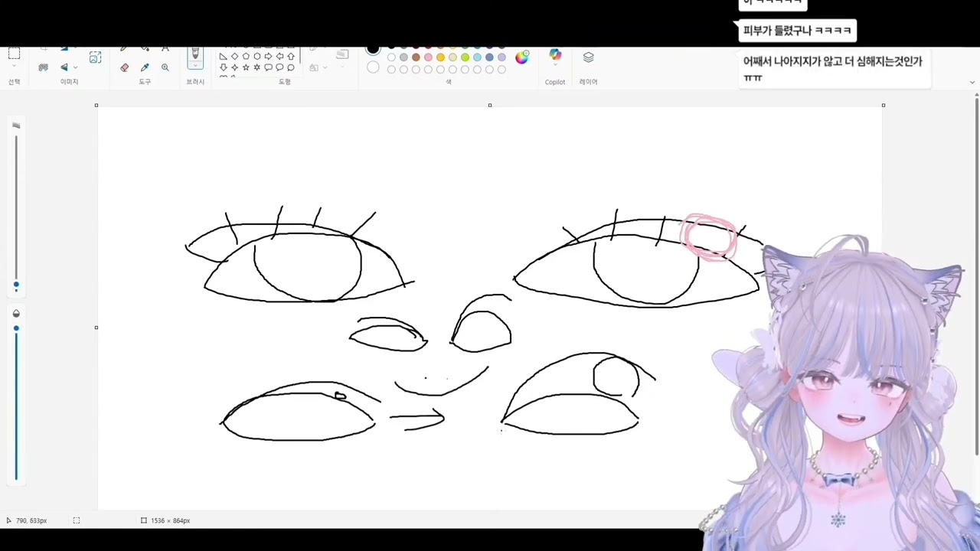Choose the lavender palette swatch
The height and width of the screenshot is (551, 980).
click(501, 57)
